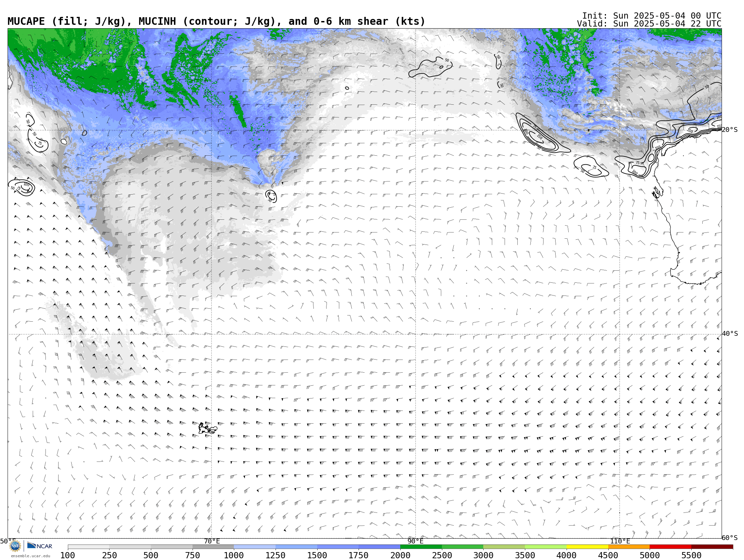Select the yellow colorbar segment
The height and width of the screenshot is (560, 744).
pyautogui.click(x=587, y=547)
